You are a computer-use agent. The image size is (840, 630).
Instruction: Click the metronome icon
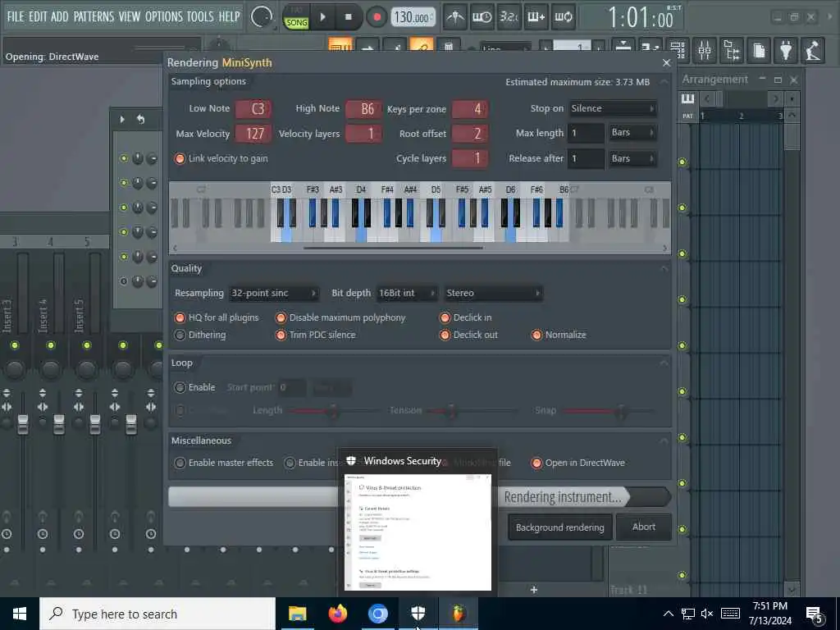(455, 17)
